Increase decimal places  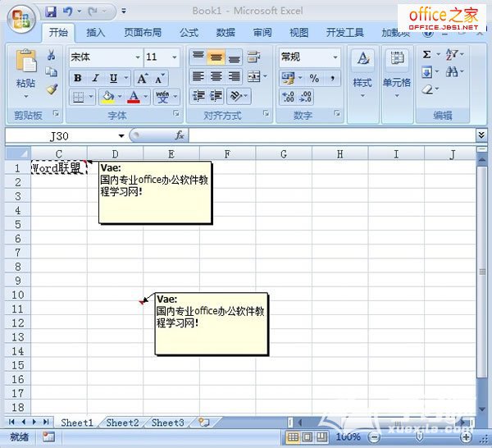click(288, 97)
